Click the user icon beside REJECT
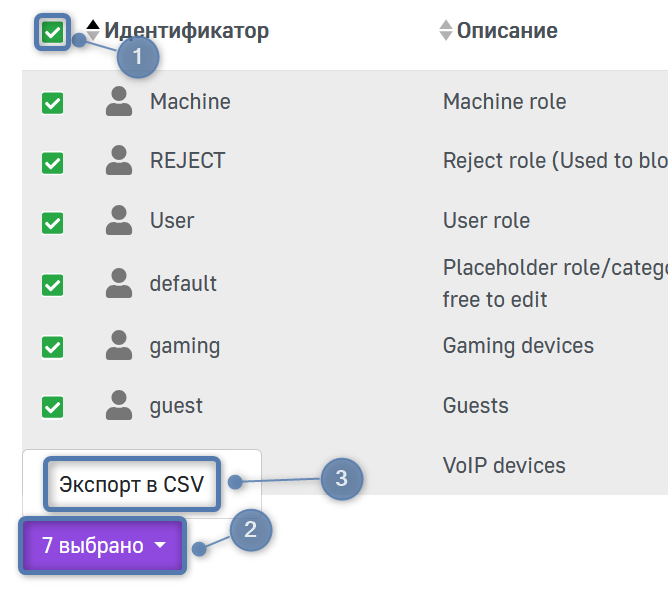 tap(119, 160)
